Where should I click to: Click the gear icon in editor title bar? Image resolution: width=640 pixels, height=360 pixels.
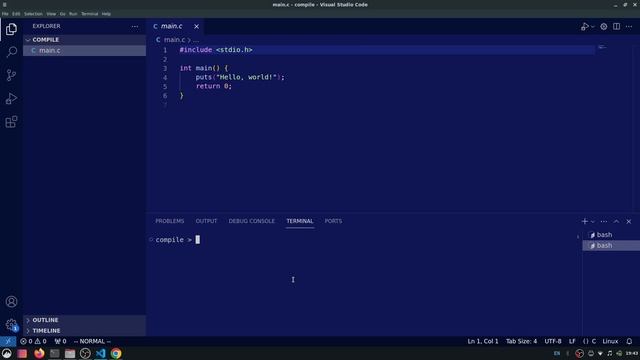[604, 27]
